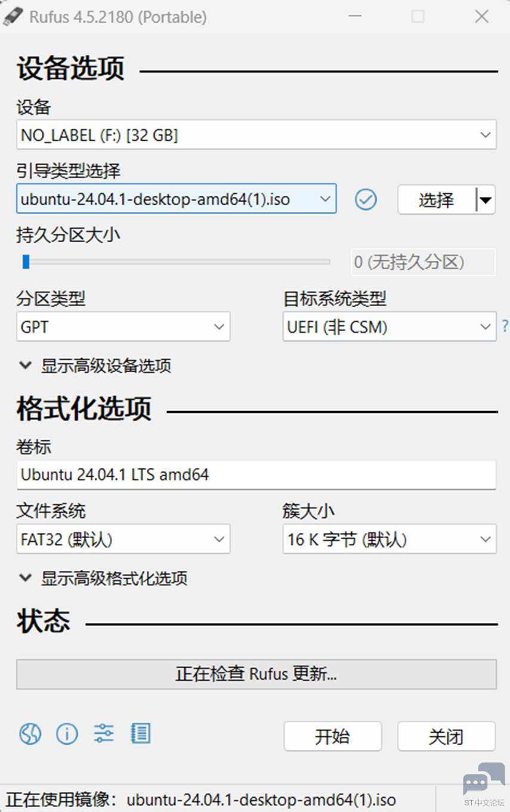This screenshot has width=510, height=812.
Task: Expand 显示高级格式化选项 section
Action: pyautogui.click(x=103, y=578)
